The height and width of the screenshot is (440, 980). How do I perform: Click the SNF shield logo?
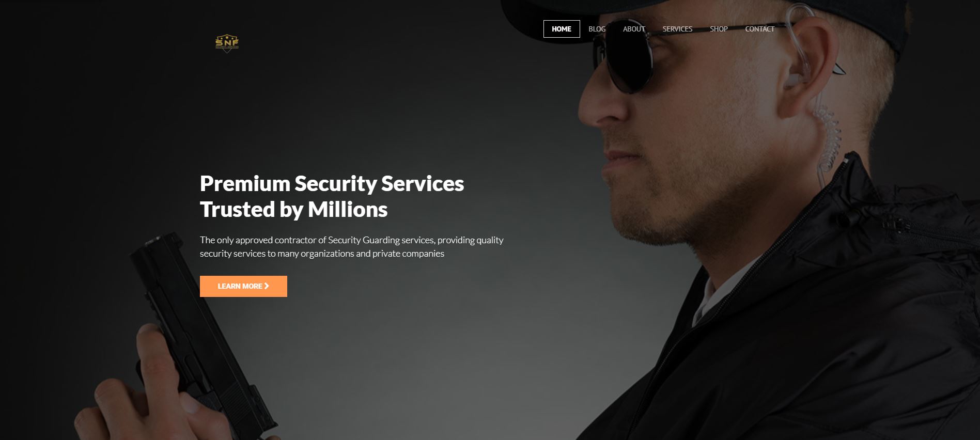point(227,43)
